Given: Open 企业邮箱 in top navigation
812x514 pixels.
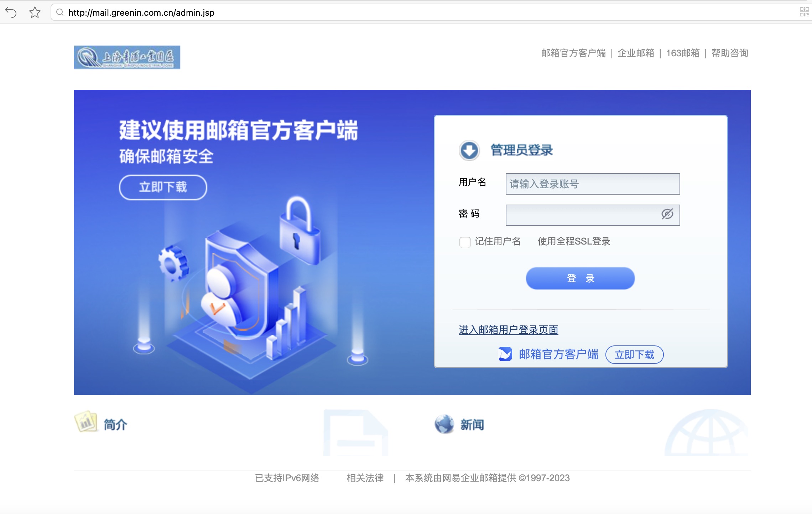Looking at the screenshot, I should coord(636,53).
